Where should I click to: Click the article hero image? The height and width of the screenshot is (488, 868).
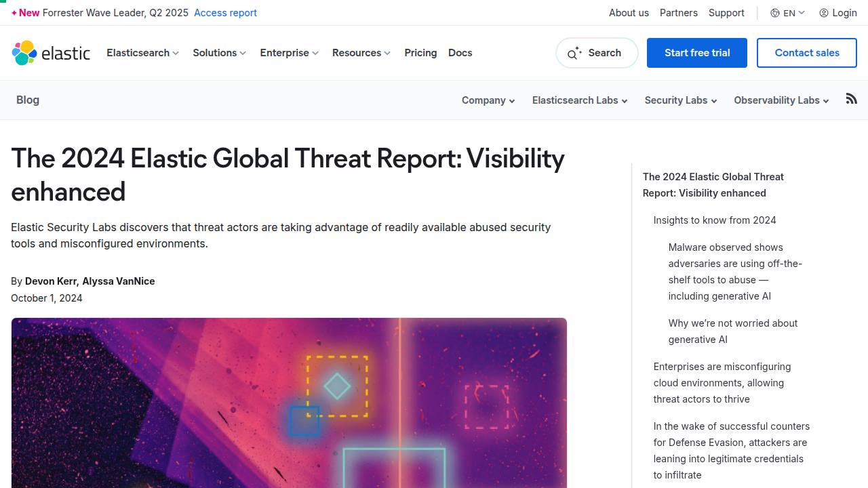click(289, 403)
